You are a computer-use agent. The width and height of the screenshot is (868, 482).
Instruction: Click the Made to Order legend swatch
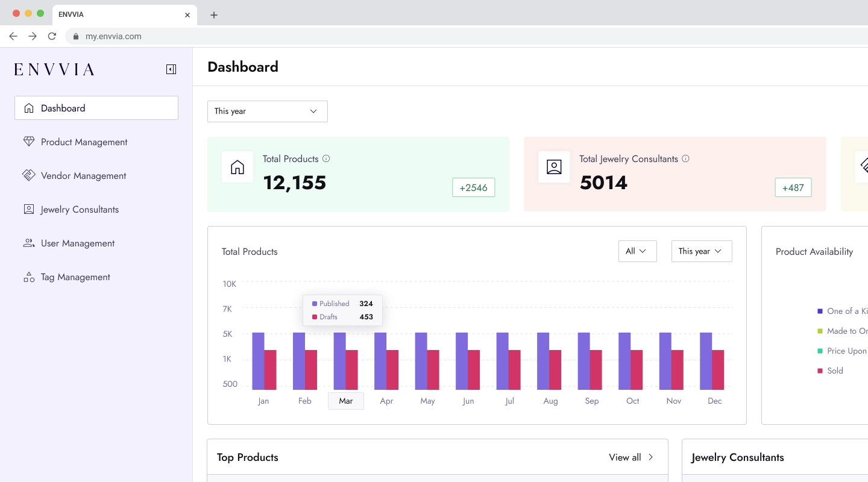click(820, 331)
